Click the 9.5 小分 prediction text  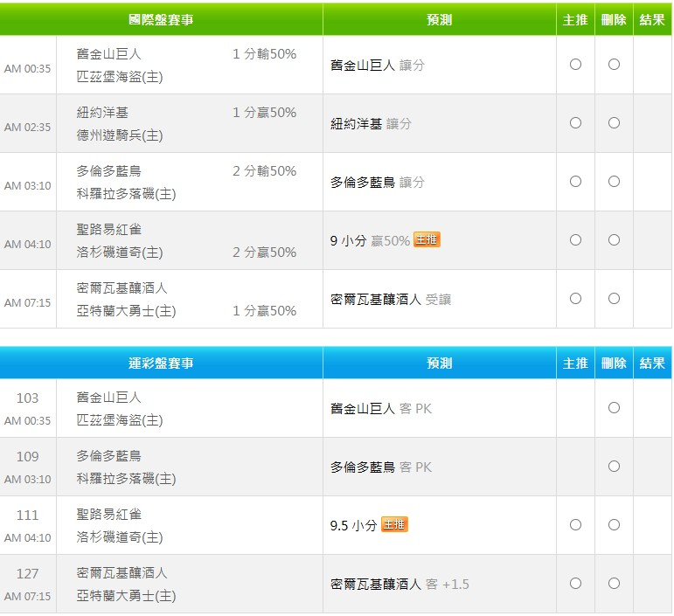point(353,525)
